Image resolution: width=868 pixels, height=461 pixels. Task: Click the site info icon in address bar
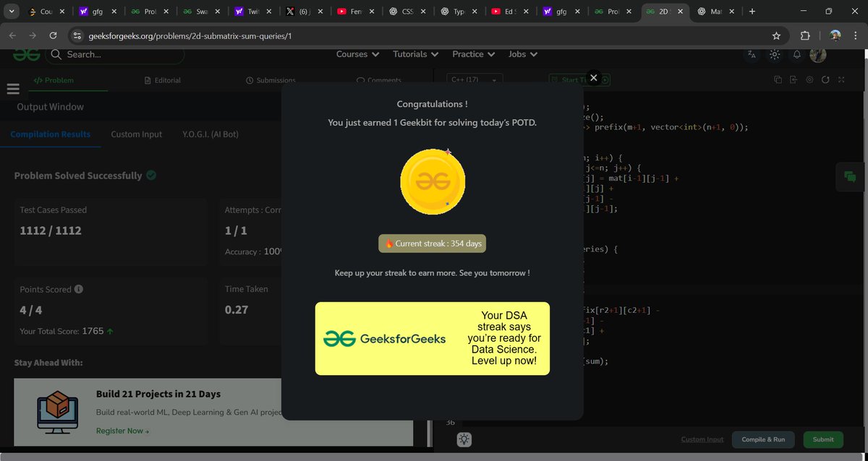[77, 35]
